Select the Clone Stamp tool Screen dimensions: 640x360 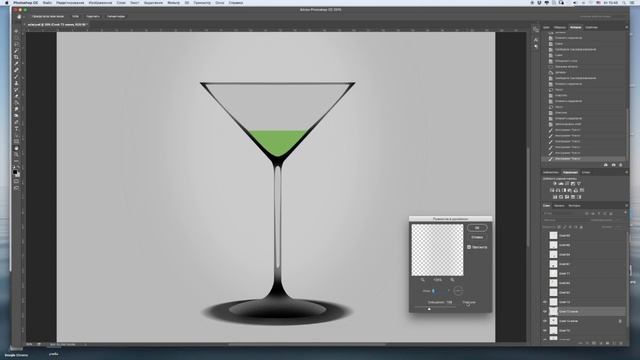(16, 83)
